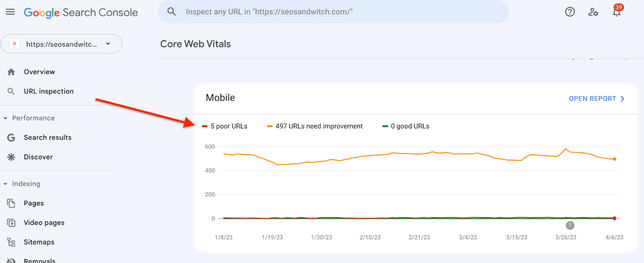Viewport: 644px width, 263px height.
Task: Open URL inspection from the sidebar
Action: point(48,91)
